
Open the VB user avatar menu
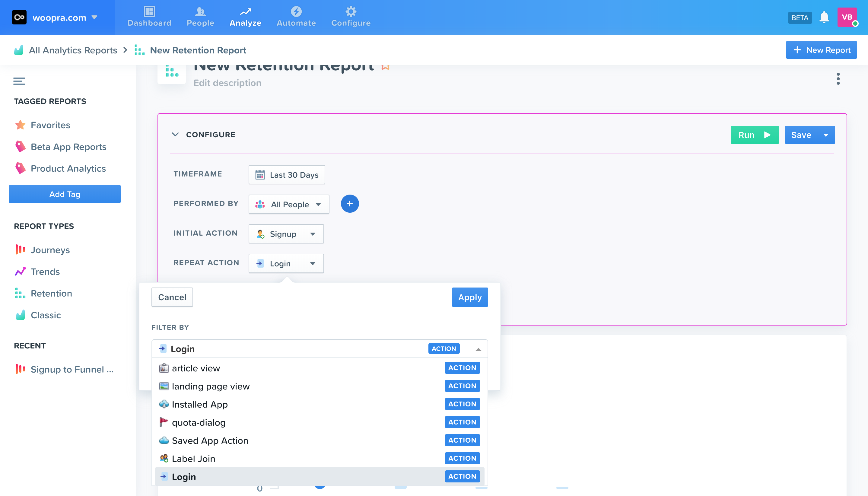point(847,17)
